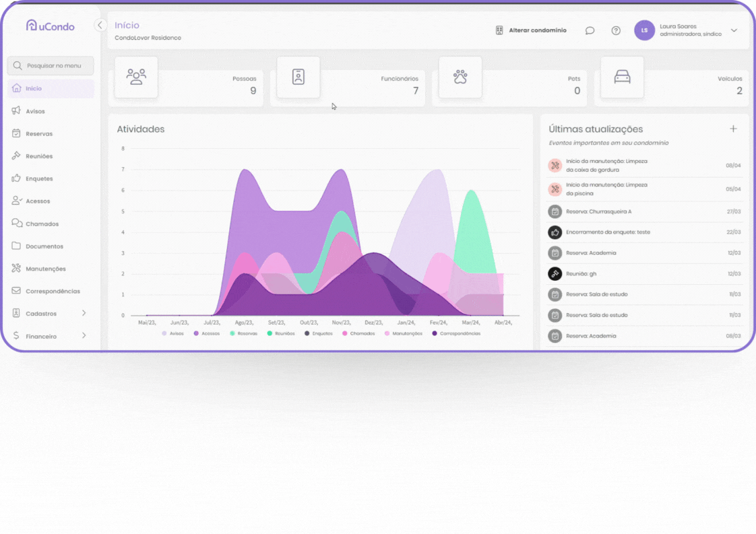
Task: Open the Início menu item
Action: pyautogui.click(x=51, y=88)
